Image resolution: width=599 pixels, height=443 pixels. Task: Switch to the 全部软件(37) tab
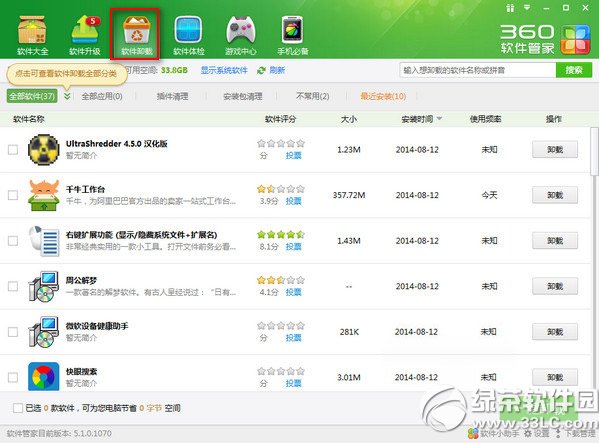coord(32,96)
